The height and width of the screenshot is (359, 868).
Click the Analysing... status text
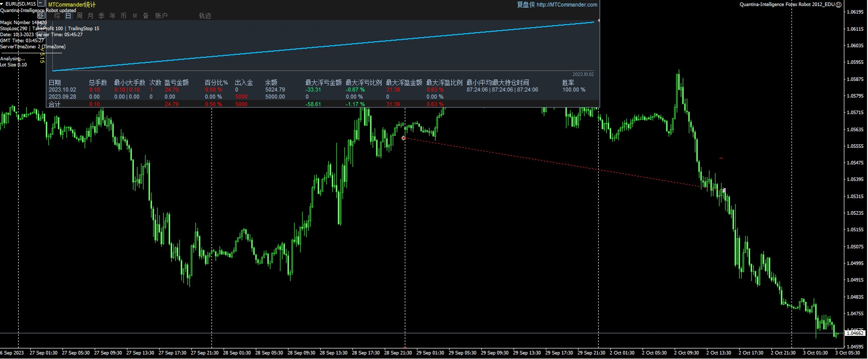tap(13, 59)
